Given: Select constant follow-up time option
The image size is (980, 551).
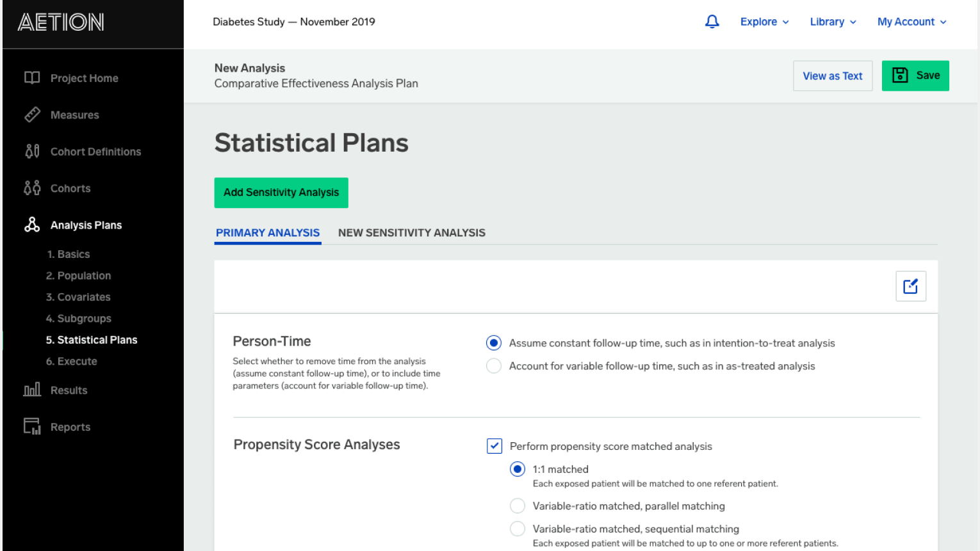Looking at the screenshot, I should pyautogui.click(x=493, y=343).
